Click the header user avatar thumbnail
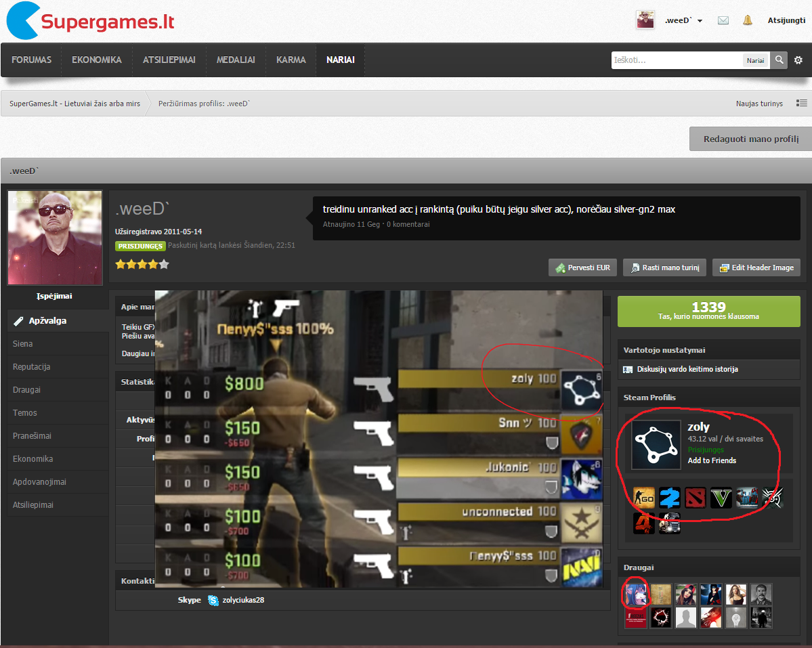The height and width of the screenshot is (648, 812). (645, 20)
